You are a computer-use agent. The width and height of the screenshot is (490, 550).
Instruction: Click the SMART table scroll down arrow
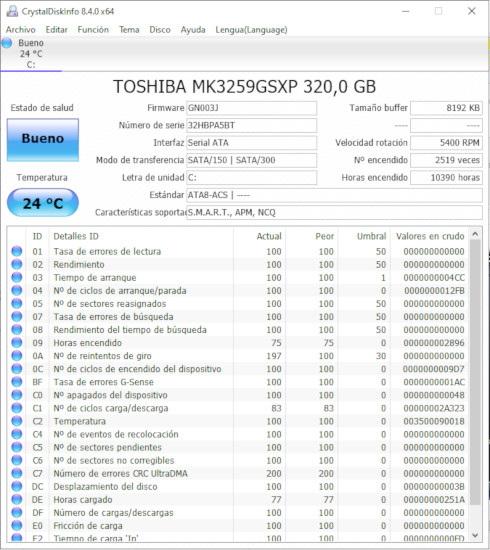click(x=475, y=535)
